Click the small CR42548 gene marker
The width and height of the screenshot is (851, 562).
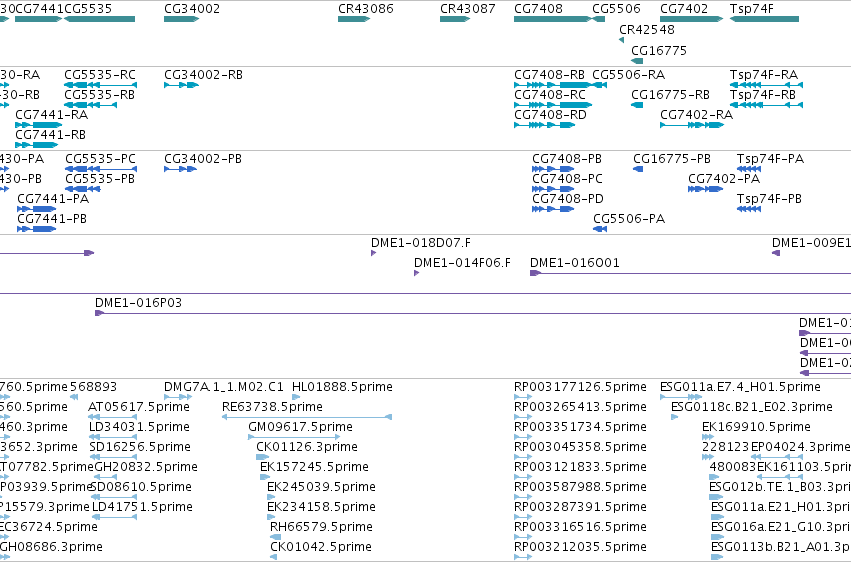point(621,40)
